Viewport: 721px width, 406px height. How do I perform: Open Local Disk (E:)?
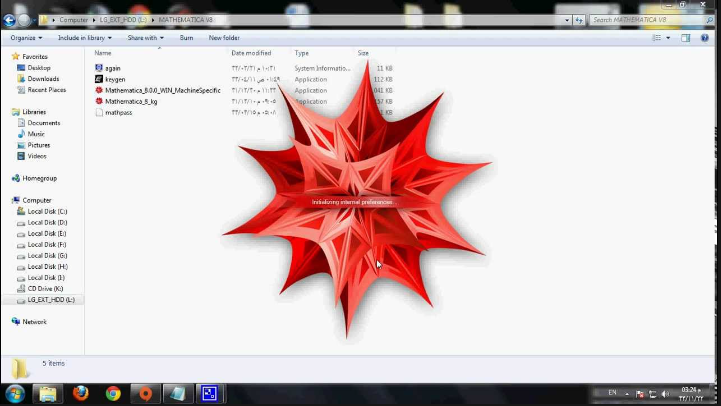[x=47, y=234]
